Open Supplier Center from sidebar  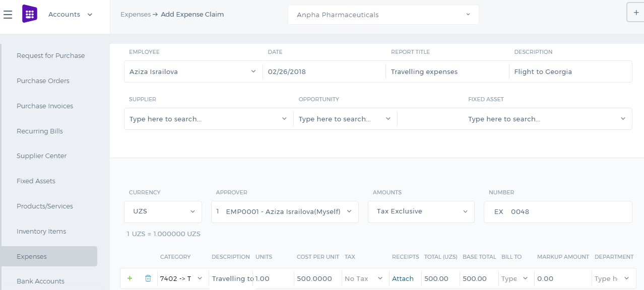[x=42, y=156]
